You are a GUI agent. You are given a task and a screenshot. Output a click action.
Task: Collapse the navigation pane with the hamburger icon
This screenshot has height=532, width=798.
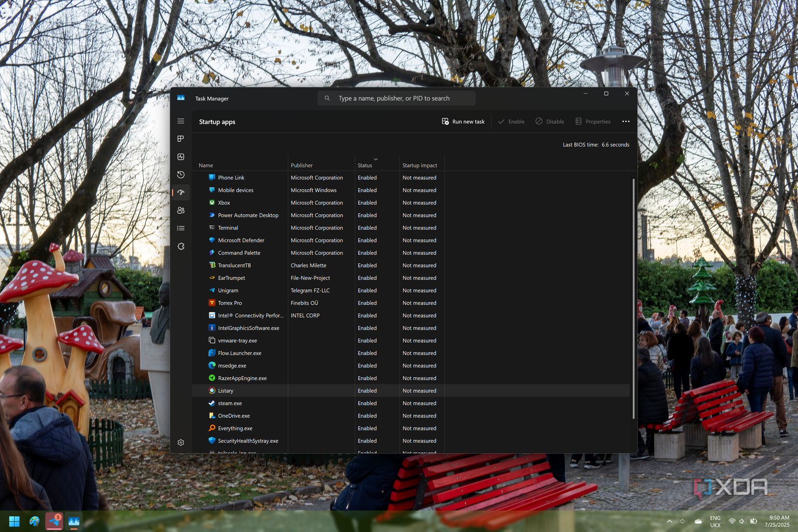181,121
